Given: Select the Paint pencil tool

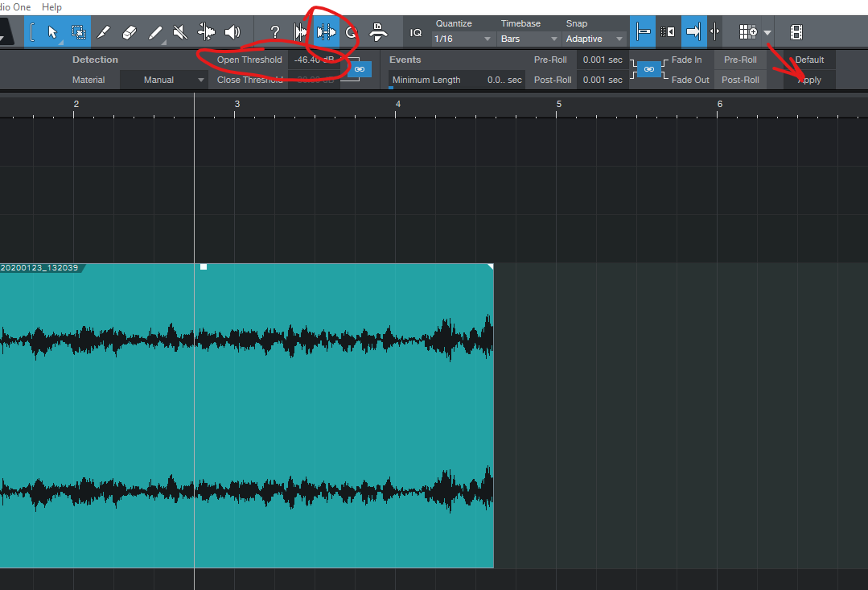Looking at the screenshot, I should coord(155,32).
